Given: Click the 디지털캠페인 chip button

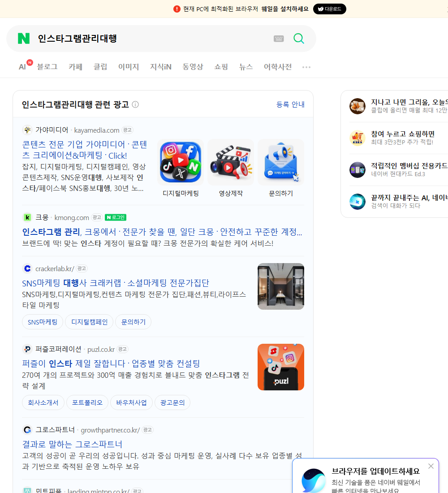Looking at the screenshot, I should 89,322.
